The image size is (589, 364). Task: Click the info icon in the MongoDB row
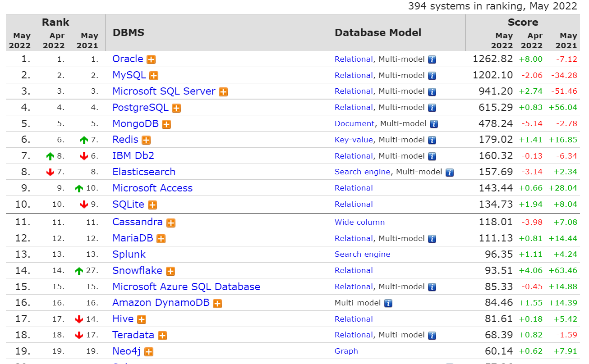pyautogui.click(x=434, y=124)
